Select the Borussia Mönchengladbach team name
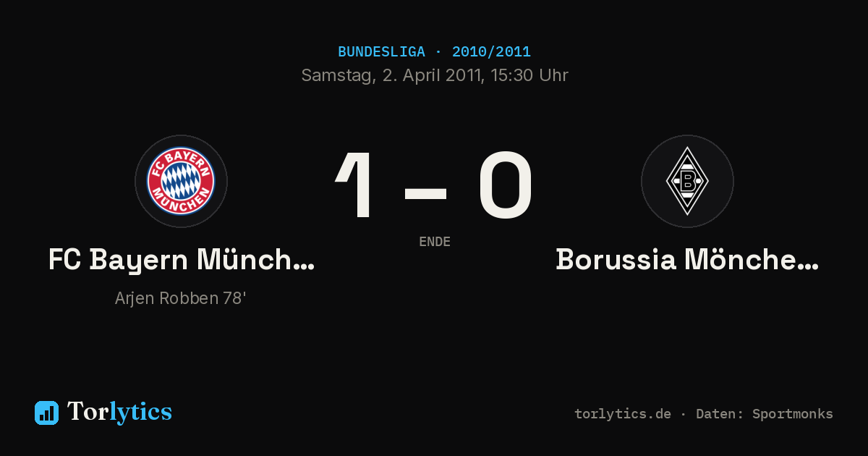868x456 pixels. (687, 260)
